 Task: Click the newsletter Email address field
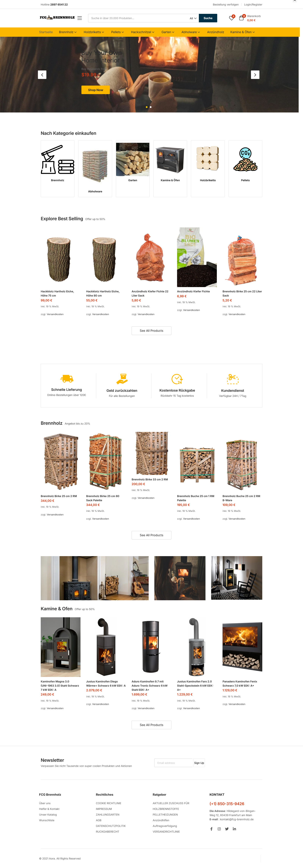point(173,763)
